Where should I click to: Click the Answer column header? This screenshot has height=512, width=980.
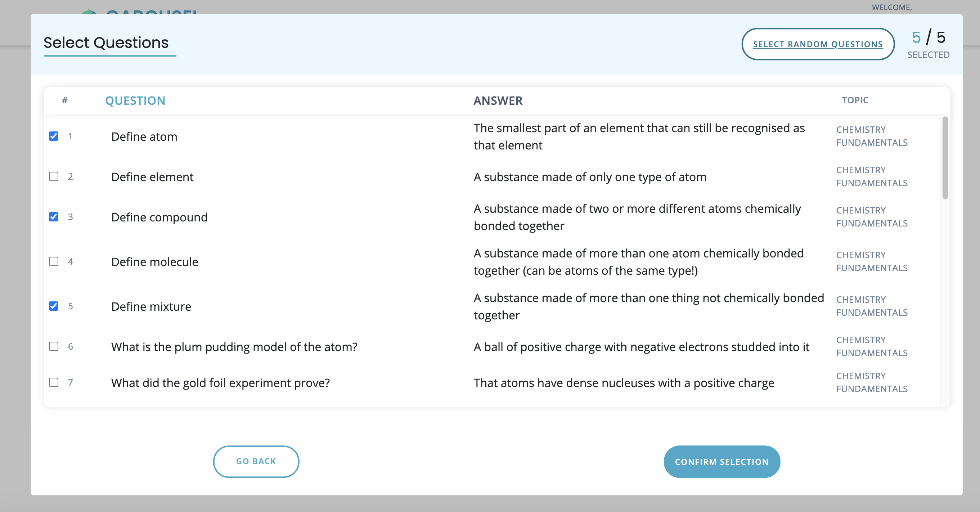point(498,100)
